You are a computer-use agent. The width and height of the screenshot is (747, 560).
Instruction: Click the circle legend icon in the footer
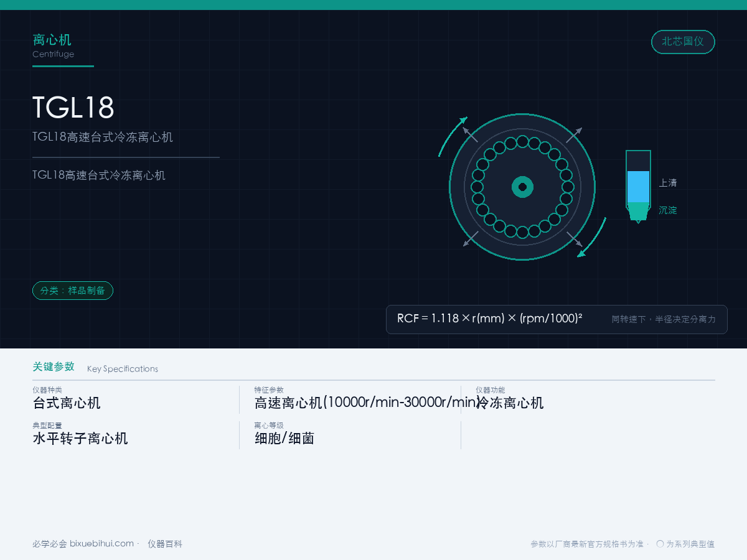[x=660, y=544]
